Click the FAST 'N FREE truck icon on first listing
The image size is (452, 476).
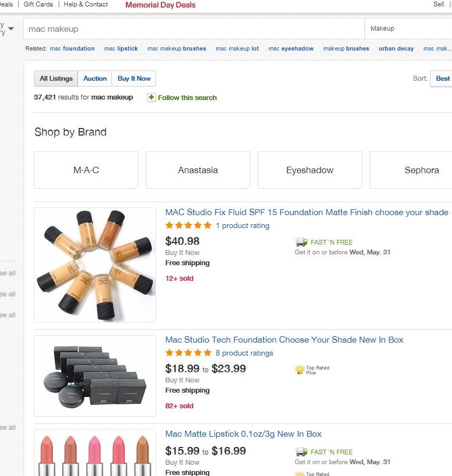pos(301,243)
